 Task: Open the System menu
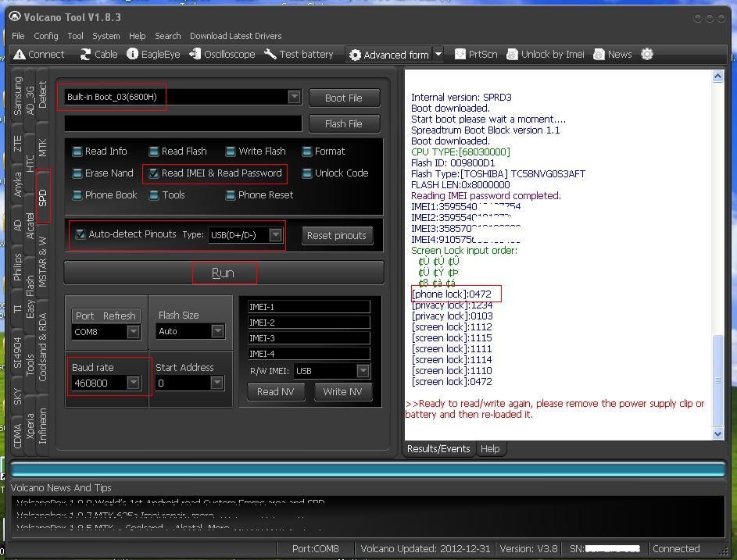tap(106, 36)
